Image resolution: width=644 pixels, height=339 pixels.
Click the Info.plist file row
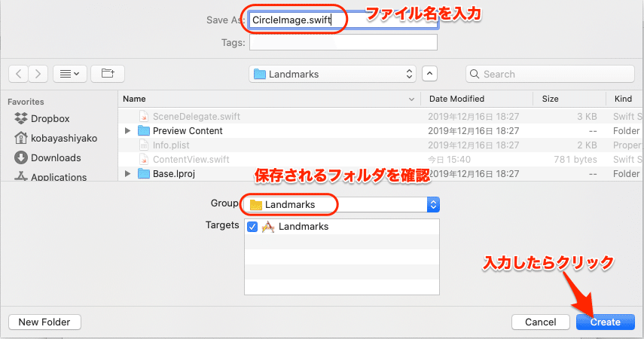coord(380,145)
